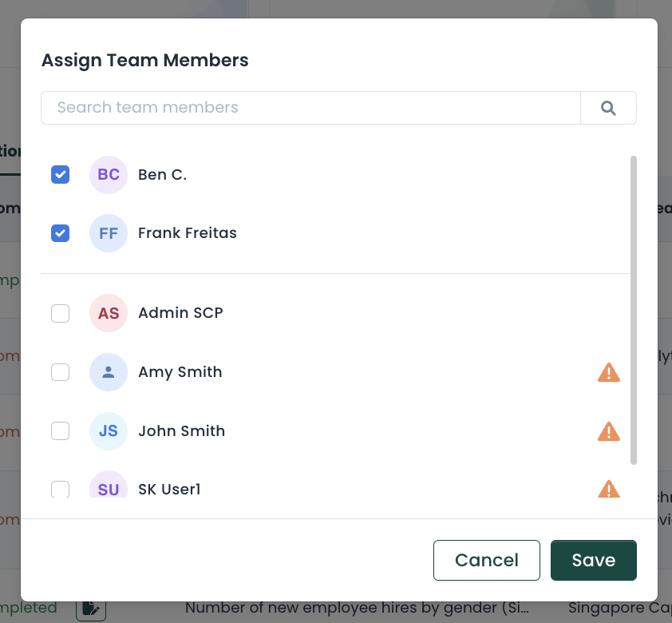The height and width of the screenshot is (623, 672).
Task: Click warning triangle for SK User1
Action: click(x=609, y=489)
